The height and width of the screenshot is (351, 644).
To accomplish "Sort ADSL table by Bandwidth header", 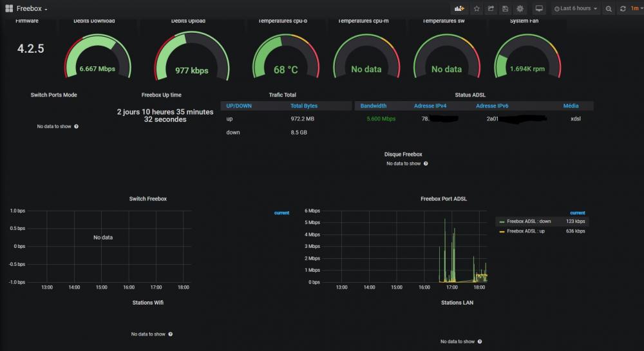I will [373, 106].
